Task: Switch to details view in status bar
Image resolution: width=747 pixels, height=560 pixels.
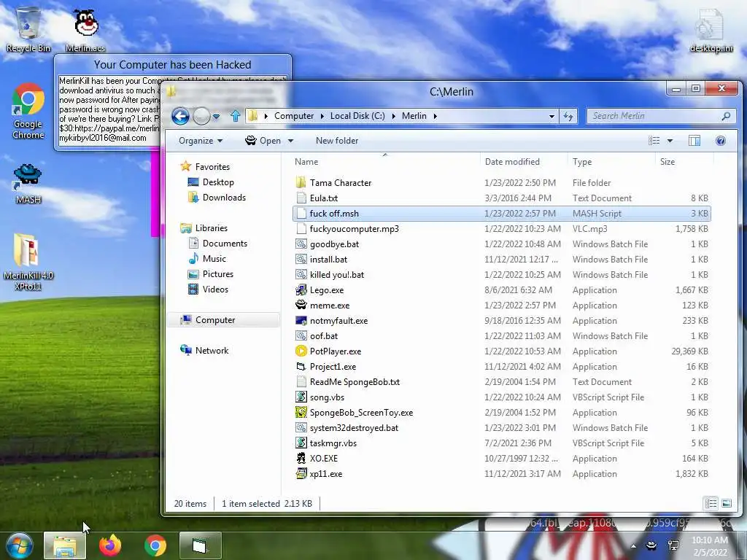Action: tap(711, 503)
